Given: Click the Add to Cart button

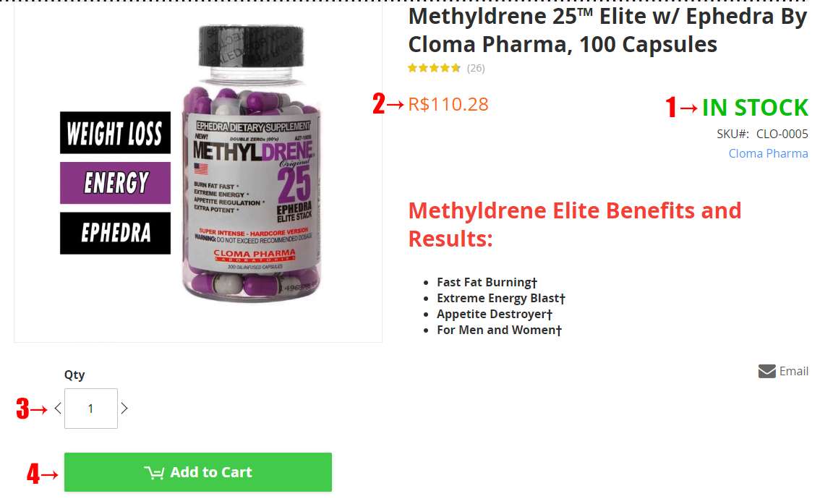Looking at the screenshot, I should pos(198,472).
